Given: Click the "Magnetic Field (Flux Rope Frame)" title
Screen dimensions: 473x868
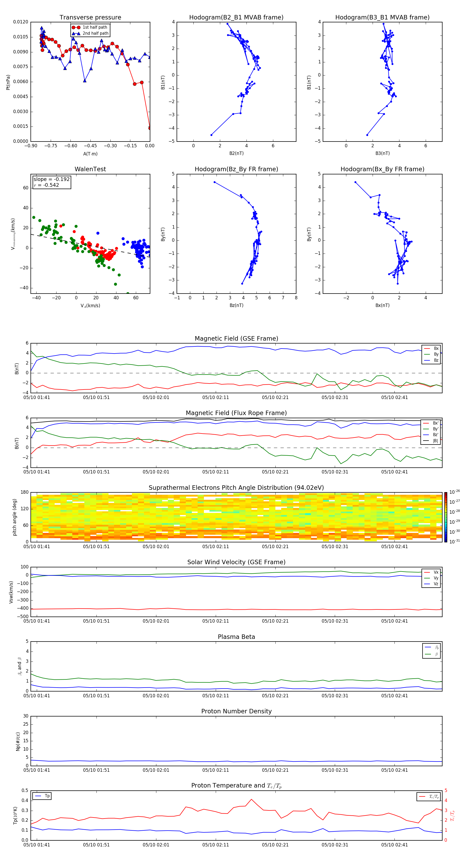Looking at the screenshot, I should click(x=236, y=413).
